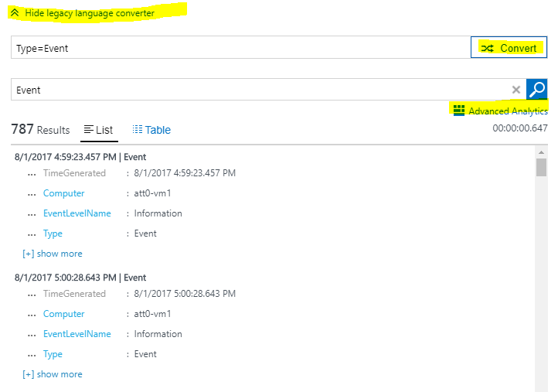Expand second result with show more

(53, 374)
